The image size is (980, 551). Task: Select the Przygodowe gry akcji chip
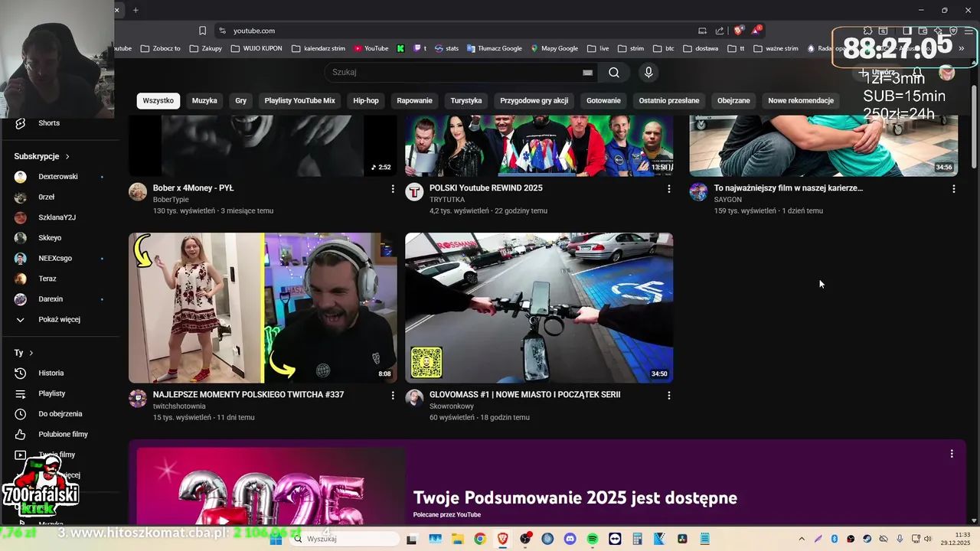534,100
